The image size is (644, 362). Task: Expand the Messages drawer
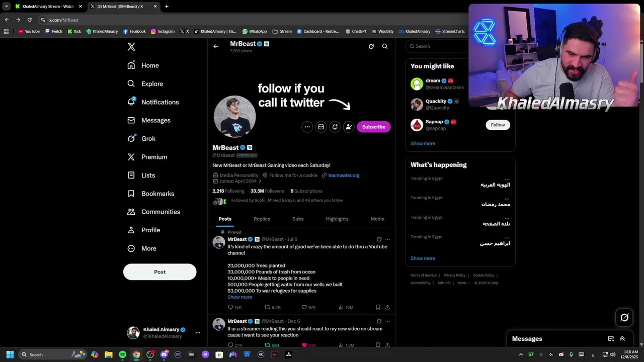(x=622, y=339)
